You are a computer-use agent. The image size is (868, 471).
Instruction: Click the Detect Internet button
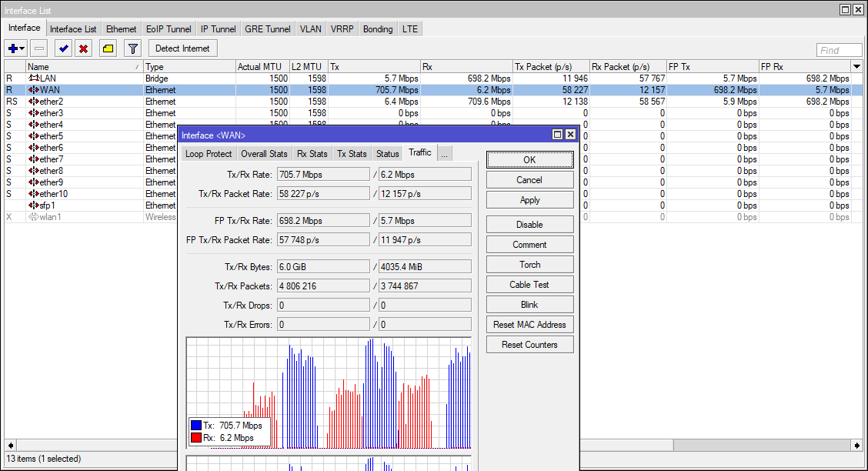pos(182,48)
